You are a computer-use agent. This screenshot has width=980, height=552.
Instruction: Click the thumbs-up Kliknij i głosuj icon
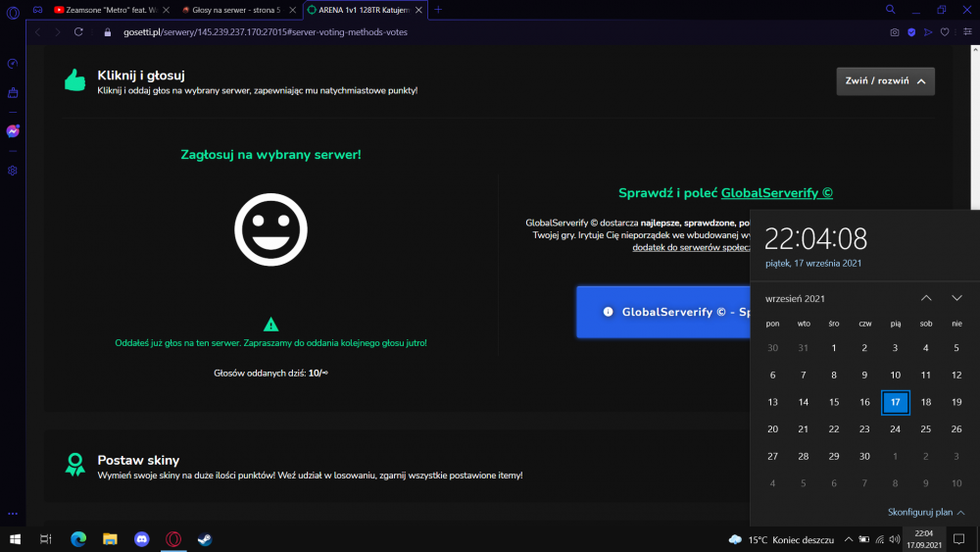tap(75, 80)
